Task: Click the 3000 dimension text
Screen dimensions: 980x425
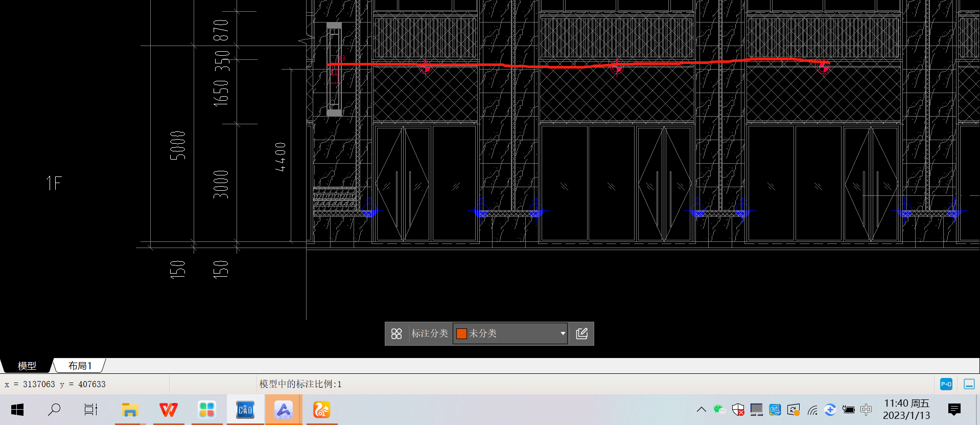Action: point(221,185)
